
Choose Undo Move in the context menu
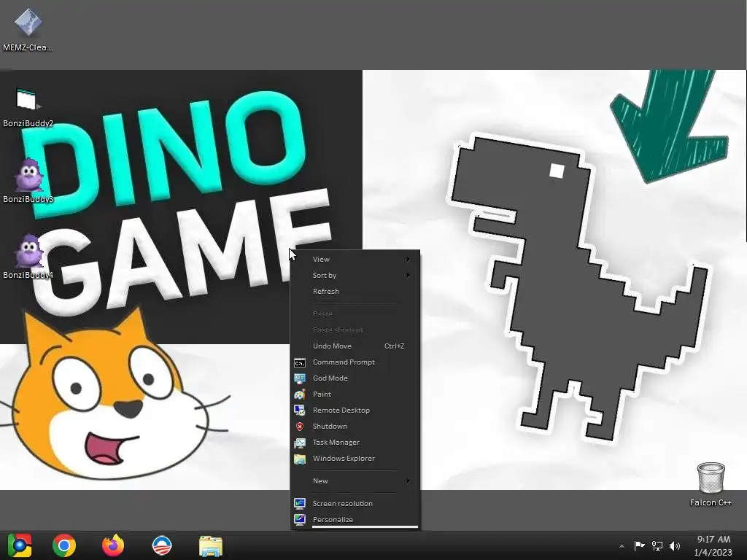click(355, 346)
